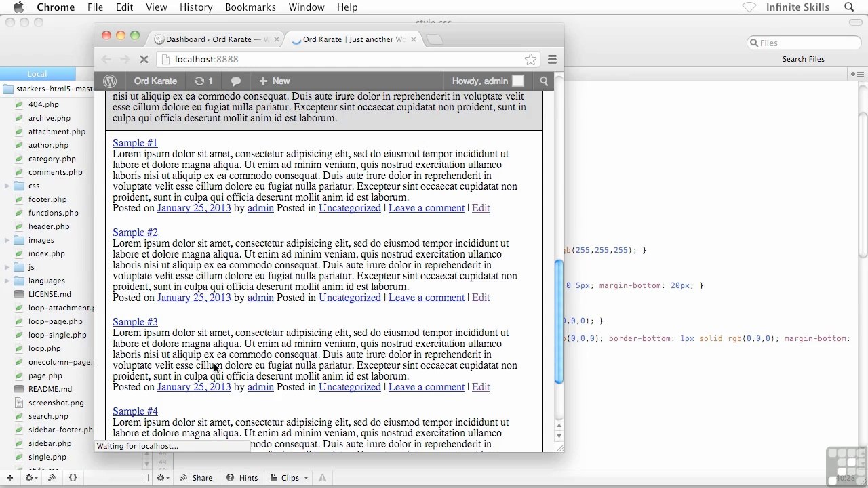Open the Sample #2 post link

(135, 232)
